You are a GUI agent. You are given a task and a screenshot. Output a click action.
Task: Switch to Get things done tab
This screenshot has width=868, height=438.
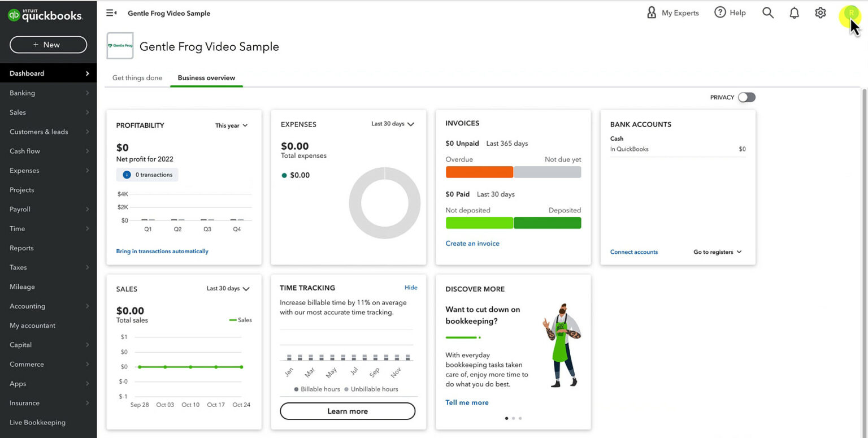[x=137, y=78]
